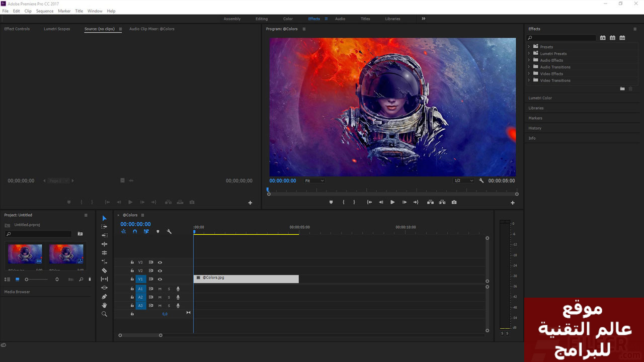Open the Window menu
The height and width of the screenshot is (362, 644).
(95, 11)
